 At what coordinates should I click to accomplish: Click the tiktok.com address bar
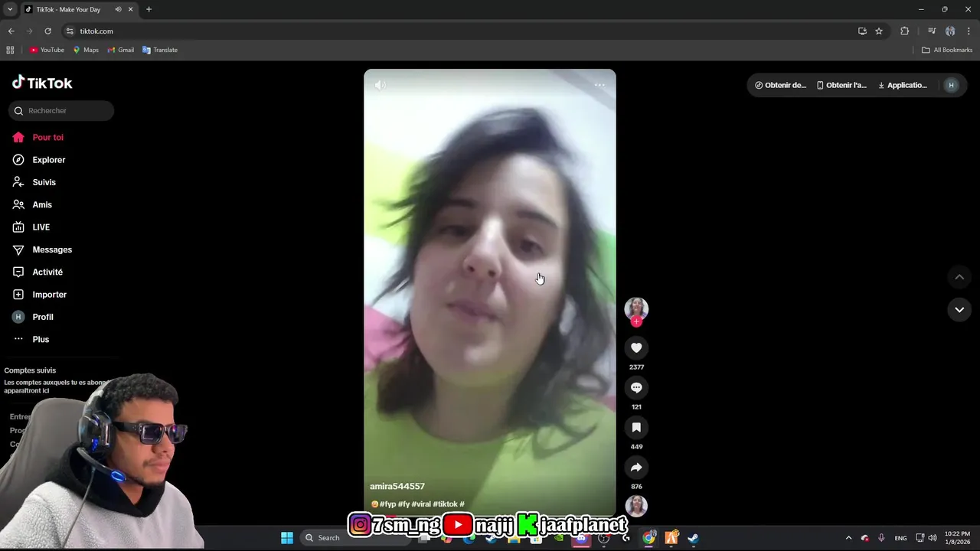459,31
